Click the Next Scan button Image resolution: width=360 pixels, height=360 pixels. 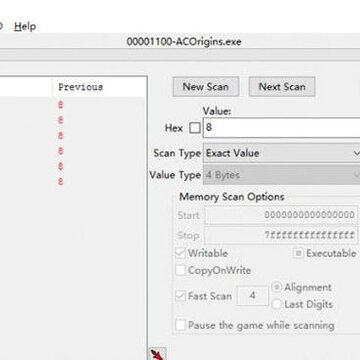click(282, 87)
